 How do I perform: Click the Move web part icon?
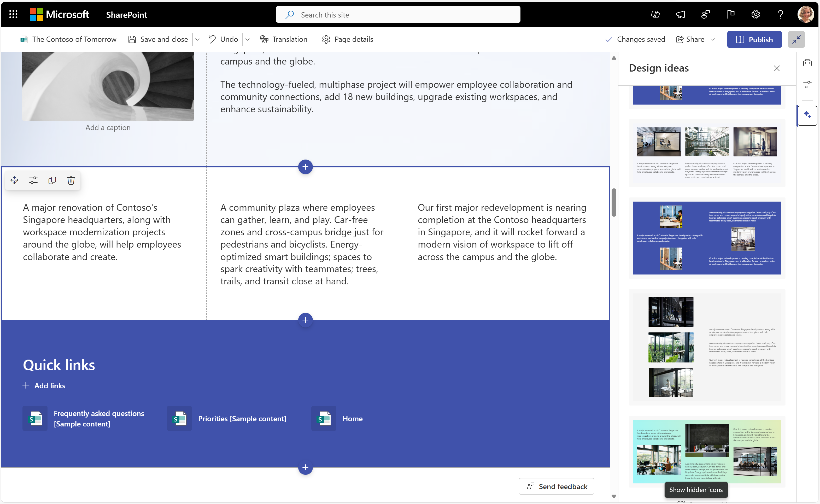(x=14, y=180)
